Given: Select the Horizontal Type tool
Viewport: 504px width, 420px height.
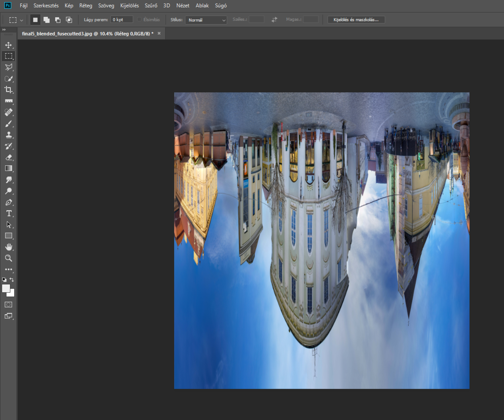Looking at the screenshot, I should [x=8, y=213].
